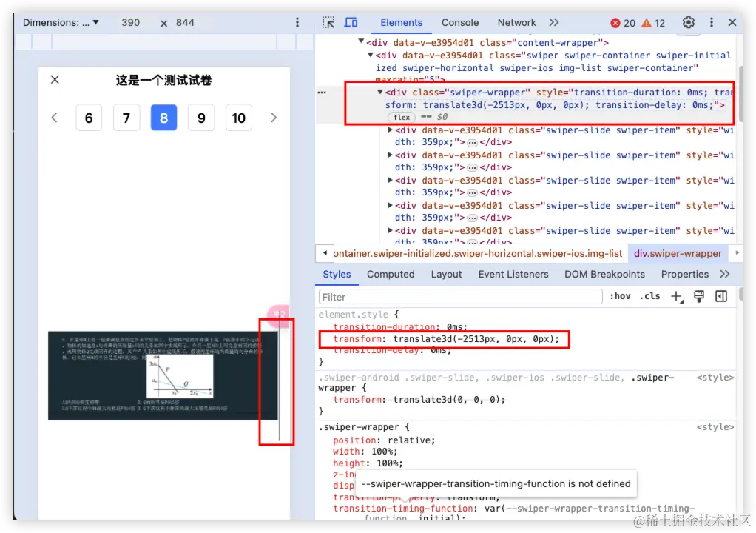Image resolution: width=756 pixels, height=533 pixels.
Task: Toggle computed styles sidebar icon
Action: pos(721,296)
